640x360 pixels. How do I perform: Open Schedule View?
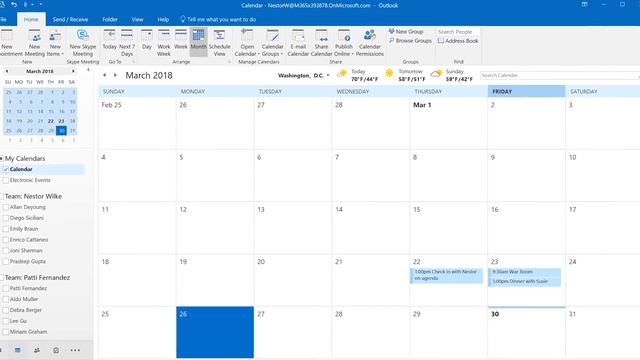point(220,43)
